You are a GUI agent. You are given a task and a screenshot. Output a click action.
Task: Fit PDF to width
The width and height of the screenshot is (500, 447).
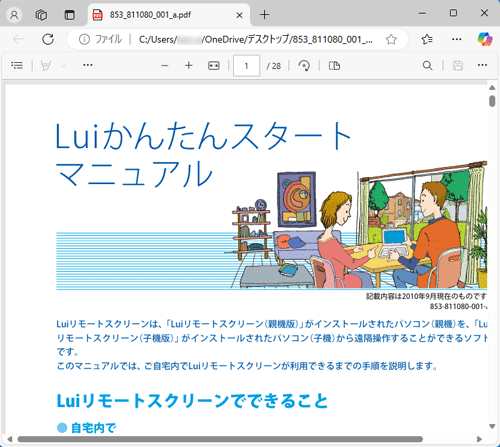click(x=214, y=66)
